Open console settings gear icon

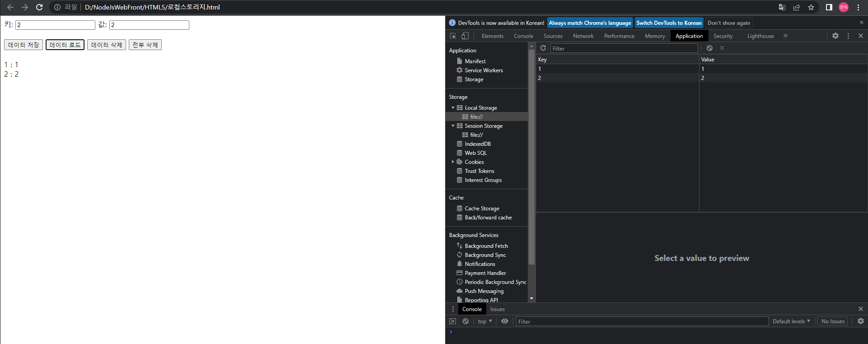(x=861, y=321)
